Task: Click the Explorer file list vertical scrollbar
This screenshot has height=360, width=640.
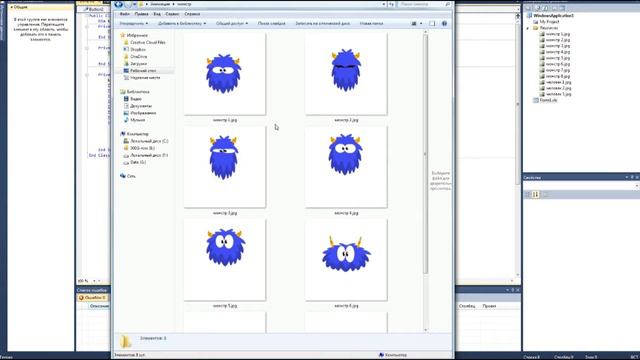Action: point(426,154)
